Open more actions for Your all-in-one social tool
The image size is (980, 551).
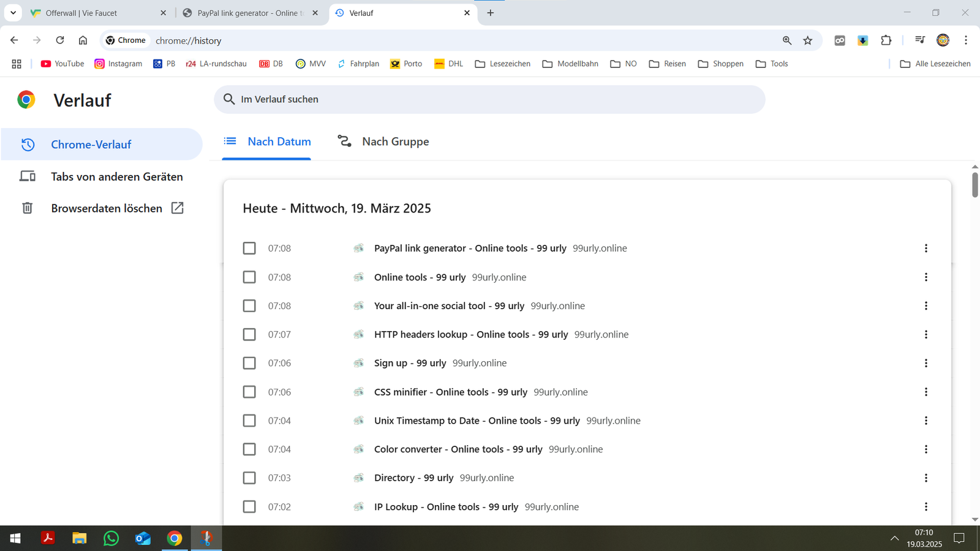tap(926, 305)
